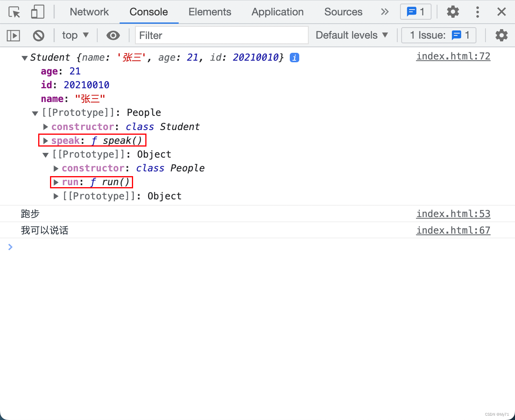Screen dimensions: 515x420
Task: Open console settings gear in the filter bar
Action: (x=501, y=35)
